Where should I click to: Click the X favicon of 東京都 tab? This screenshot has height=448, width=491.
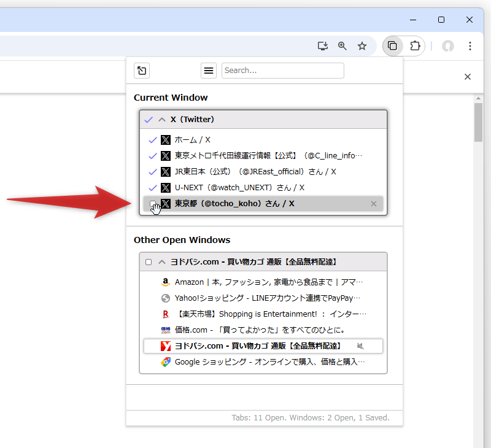[166, 204]
